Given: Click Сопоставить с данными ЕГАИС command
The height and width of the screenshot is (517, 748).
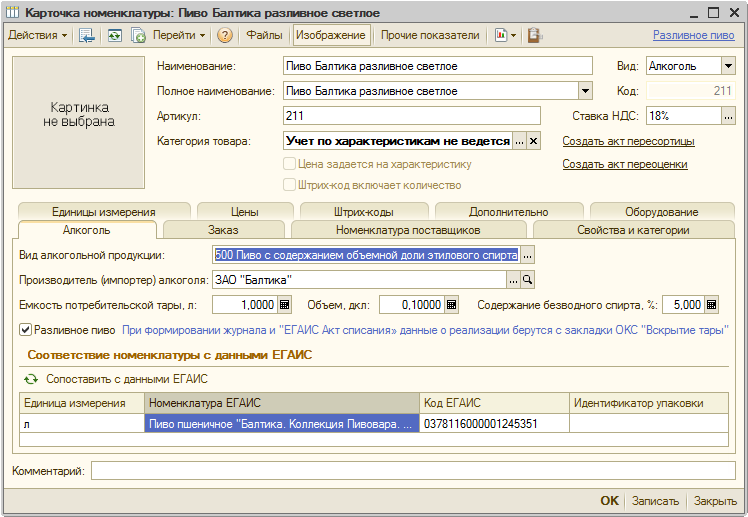Looking at the screenshot, I should (x=127, y=379).
